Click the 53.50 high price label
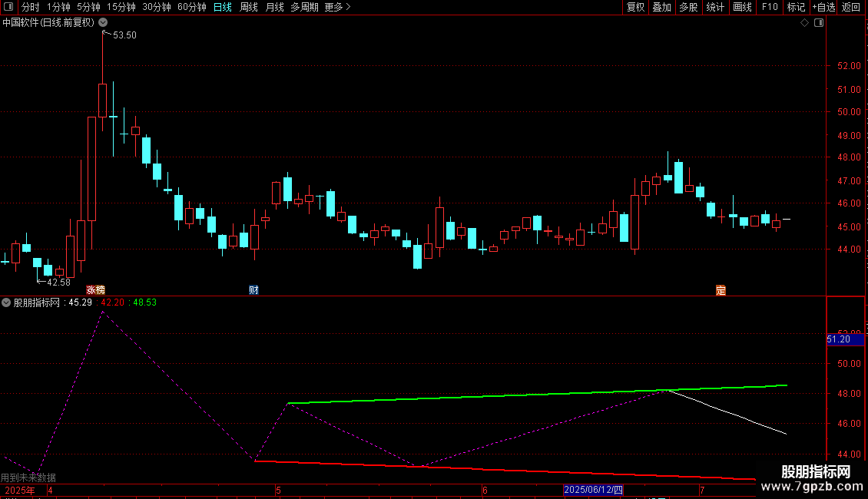 pyautogui.click(x=124, y=35)
